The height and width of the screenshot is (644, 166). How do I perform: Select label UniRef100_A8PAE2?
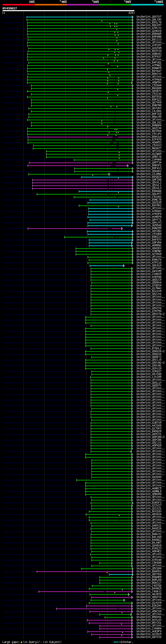coord(149,551)
